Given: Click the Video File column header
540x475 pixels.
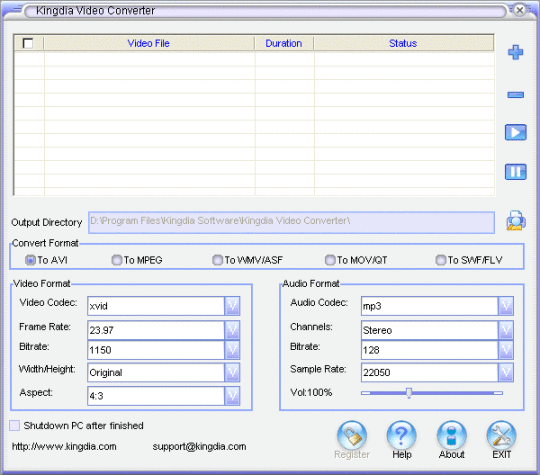Looking at the screenshot, I should 149,43.
